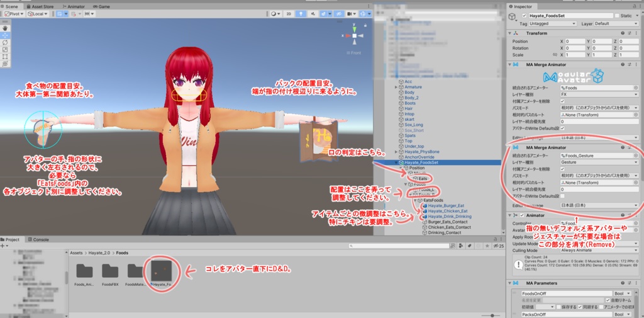
Task: Select Hayate_Chicken_Eat in hierarchy
Action: 448,211
